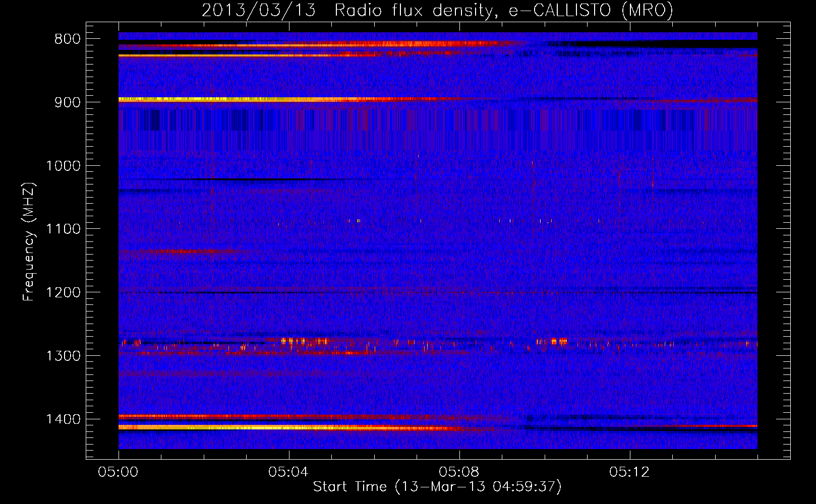This screenshot has height=504, width=816.
Task: Click the 1000 frequency tick label
Action: point(63,166)
